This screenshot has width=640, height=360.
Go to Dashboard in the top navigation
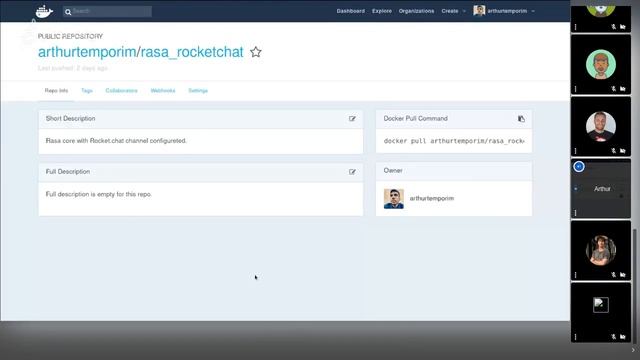point(351,11)
